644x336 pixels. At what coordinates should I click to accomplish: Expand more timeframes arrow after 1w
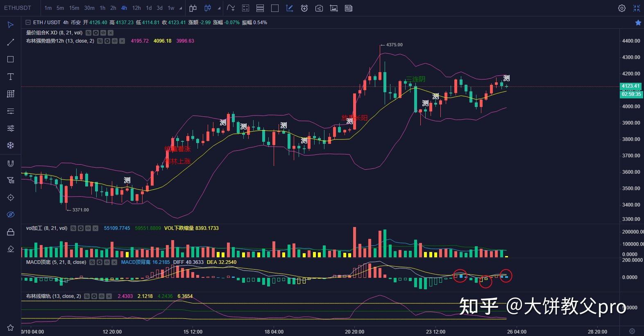pos(181,8)
